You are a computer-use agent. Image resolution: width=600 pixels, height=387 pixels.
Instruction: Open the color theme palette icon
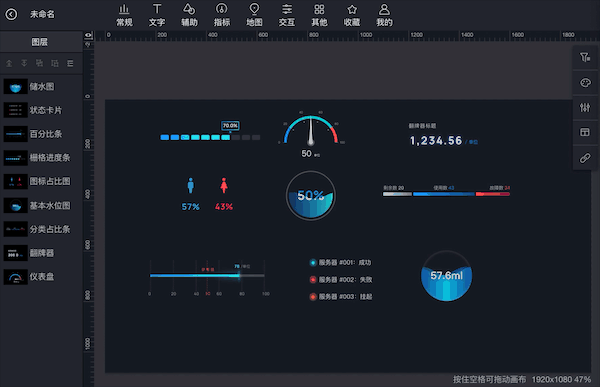tap(585, 83)
